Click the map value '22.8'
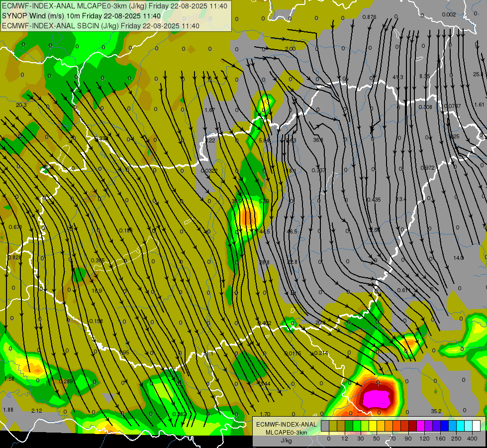This screenshot has width=487, height=448. pyautogui.click(x=292, y=262)
